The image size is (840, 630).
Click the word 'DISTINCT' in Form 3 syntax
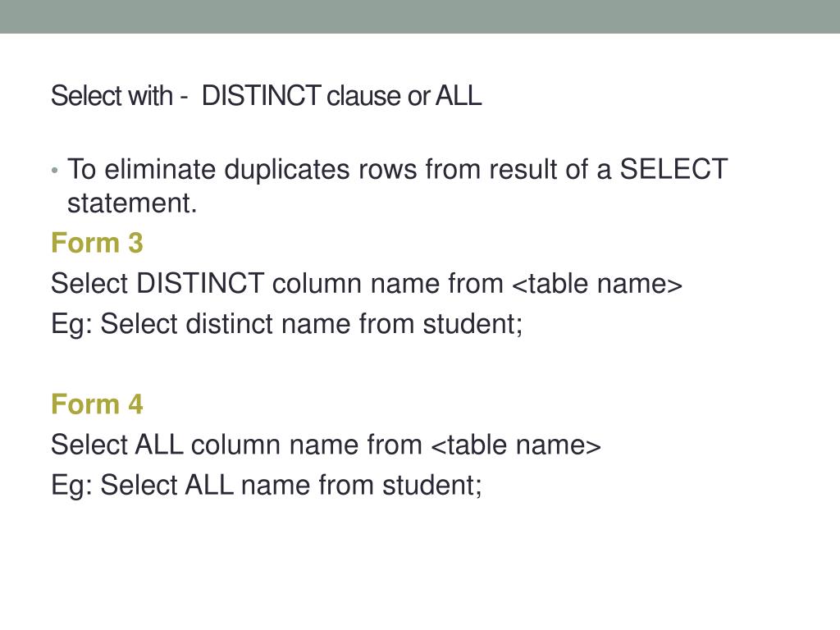(x=200, y=283)
